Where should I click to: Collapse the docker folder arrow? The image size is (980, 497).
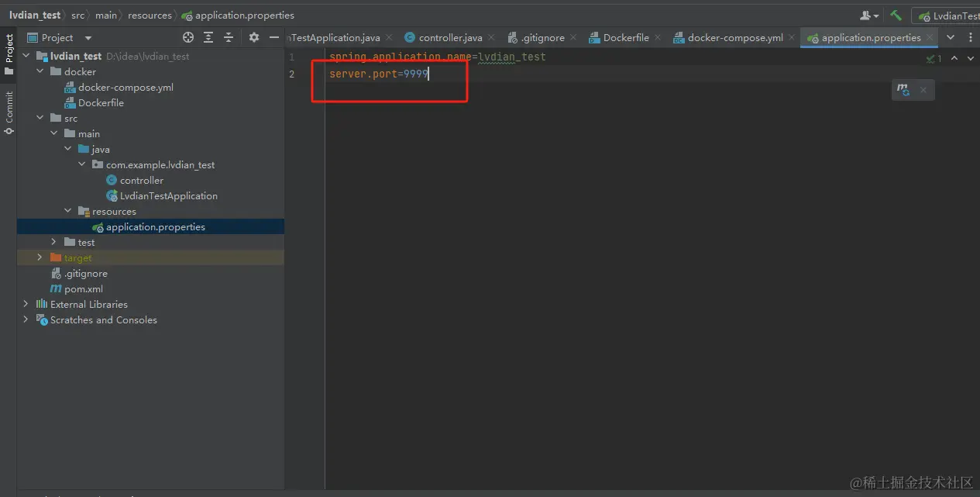(40, 71)
